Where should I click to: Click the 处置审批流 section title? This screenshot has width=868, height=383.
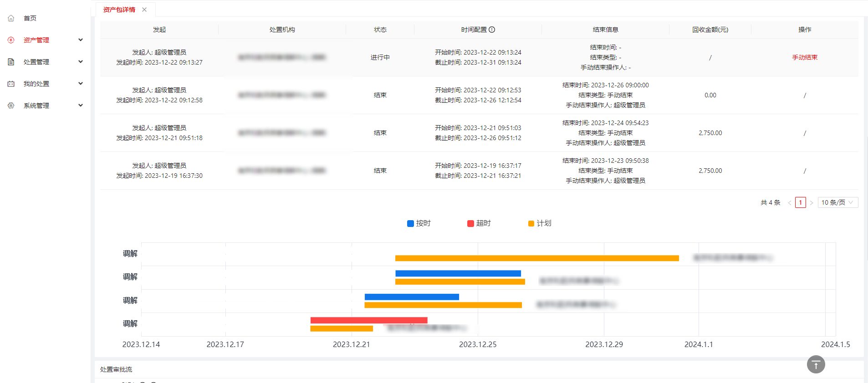(x=116, y=369)
